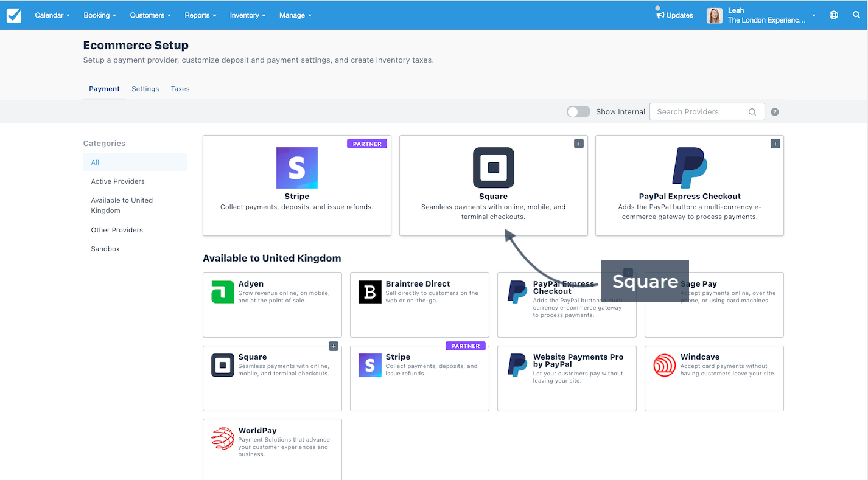Click the plus icon on small Square card
This screenshot has width=868, height=480.
point(334,346)
